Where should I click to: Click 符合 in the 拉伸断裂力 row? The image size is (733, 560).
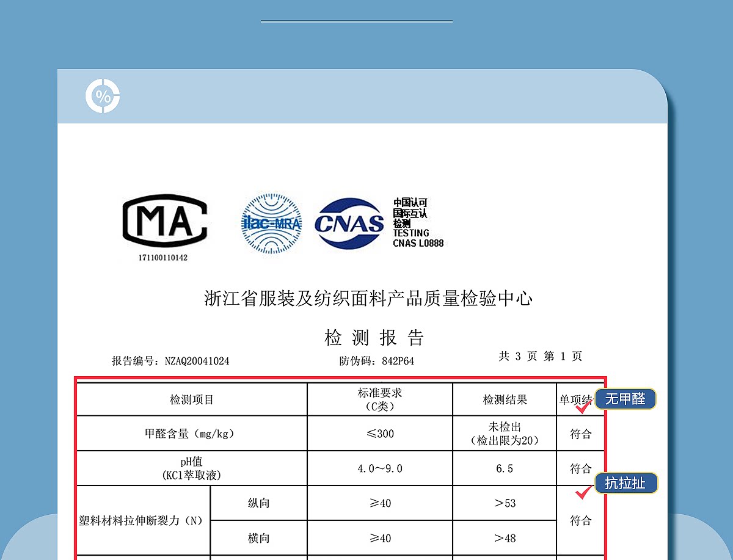coord(581,521)
